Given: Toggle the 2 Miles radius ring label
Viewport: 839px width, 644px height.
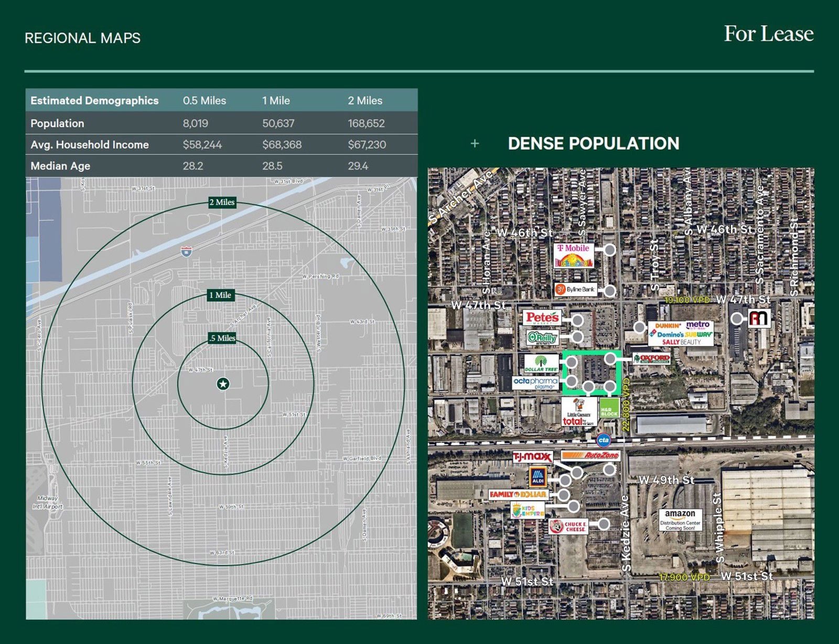Looking at the screenshot, I should (x=222, y=202).
